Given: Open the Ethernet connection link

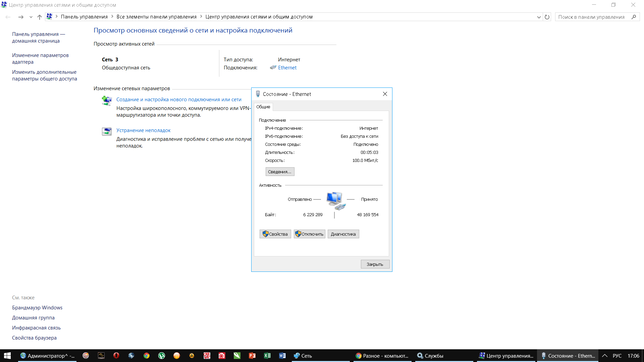Looking at the screenshot, I should (287, 68).
